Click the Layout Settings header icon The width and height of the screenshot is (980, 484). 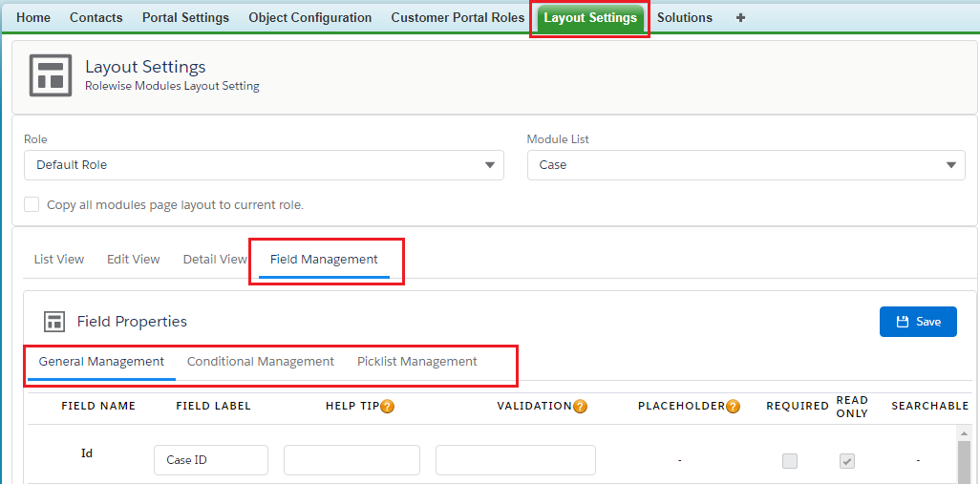(x=51, y=75)
